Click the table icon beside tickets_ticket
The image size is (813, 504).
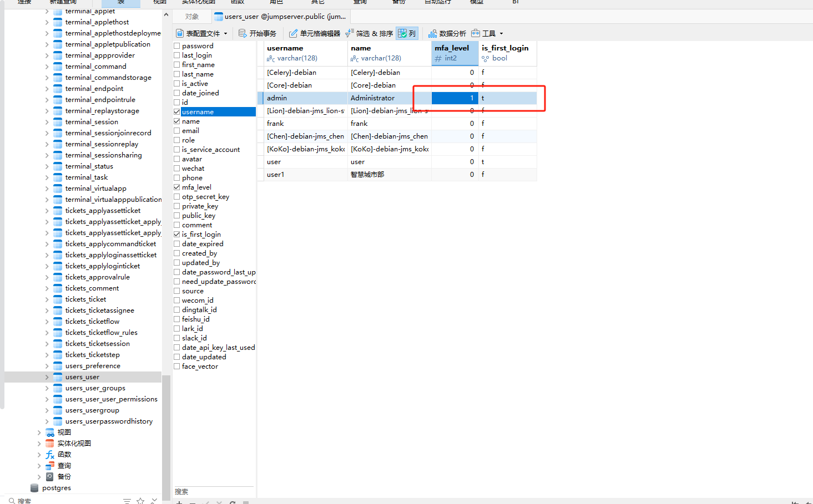[x=58, y=299]
